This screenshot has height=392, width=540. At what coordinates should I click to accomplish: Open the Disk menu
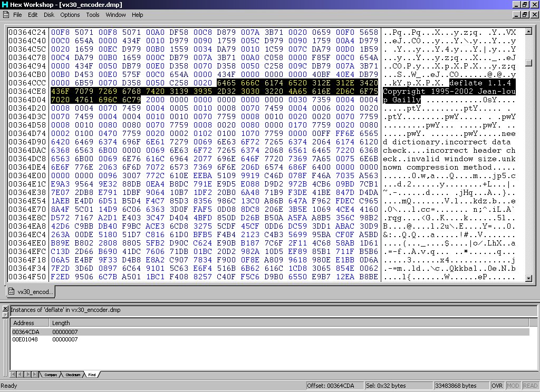pyautogui.click(x=49, y=15)
